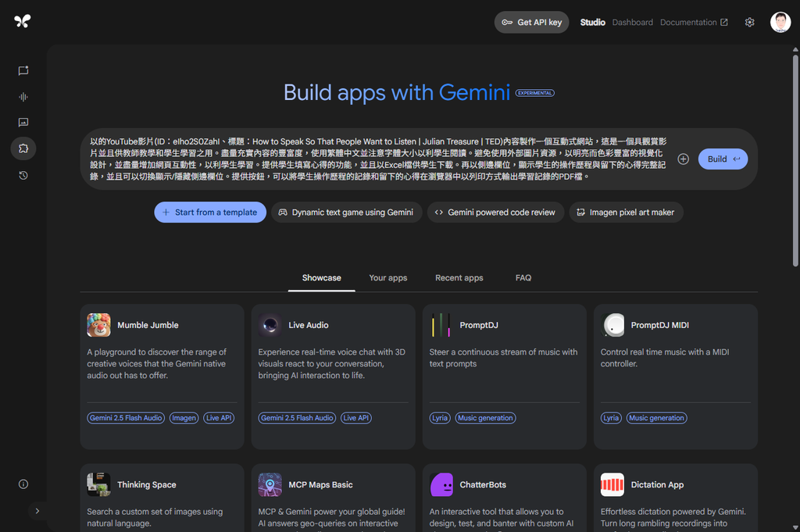Click the Imagen tag on Mumble Jumble
This screenshot has height=532, width=800.
pos(184,418)
